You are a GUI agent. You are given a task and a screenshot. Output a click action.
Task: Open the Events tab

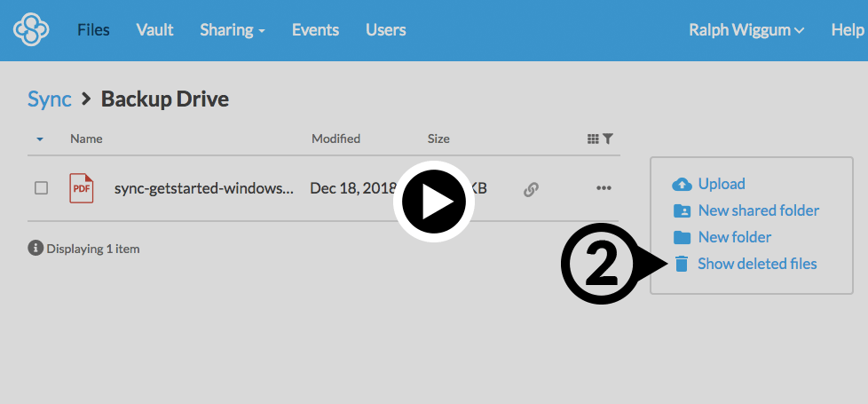click(x=315, y=30)
